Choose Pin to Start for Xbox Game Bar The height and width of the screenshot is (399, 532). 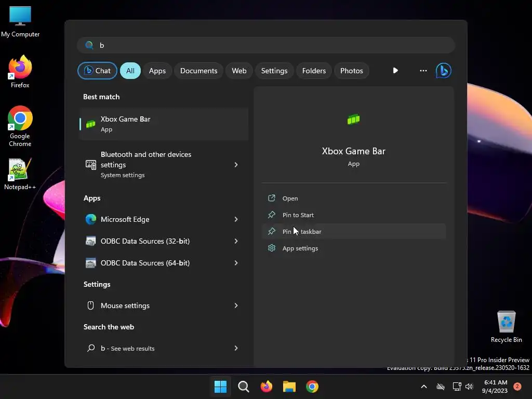point(353,215)
